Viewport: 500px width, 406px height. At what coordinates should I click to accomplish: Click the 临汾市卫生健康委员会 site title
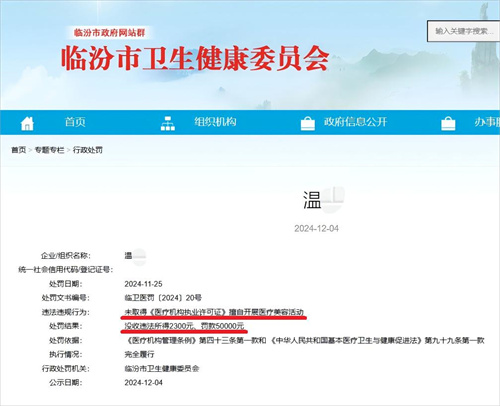tap(195, 58)
